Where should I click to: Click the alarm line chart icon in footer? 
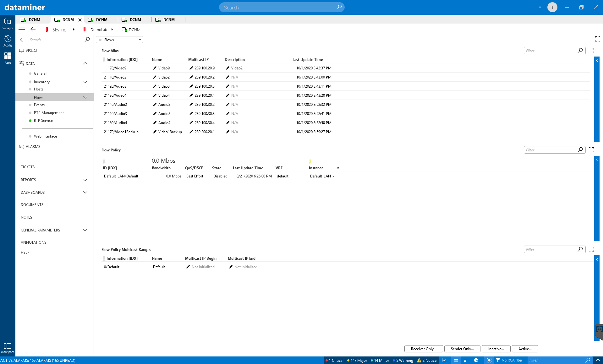(x=444, y=360)
